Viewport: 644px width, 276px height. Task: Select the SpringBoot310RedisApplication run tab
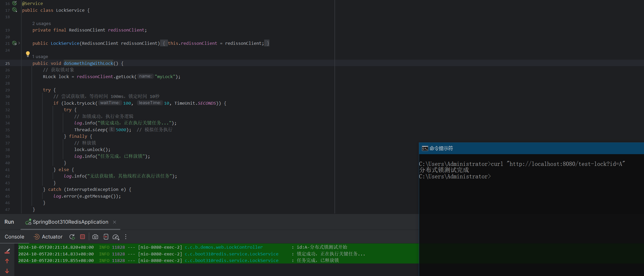pyautogui.click(x=70, y=222)
